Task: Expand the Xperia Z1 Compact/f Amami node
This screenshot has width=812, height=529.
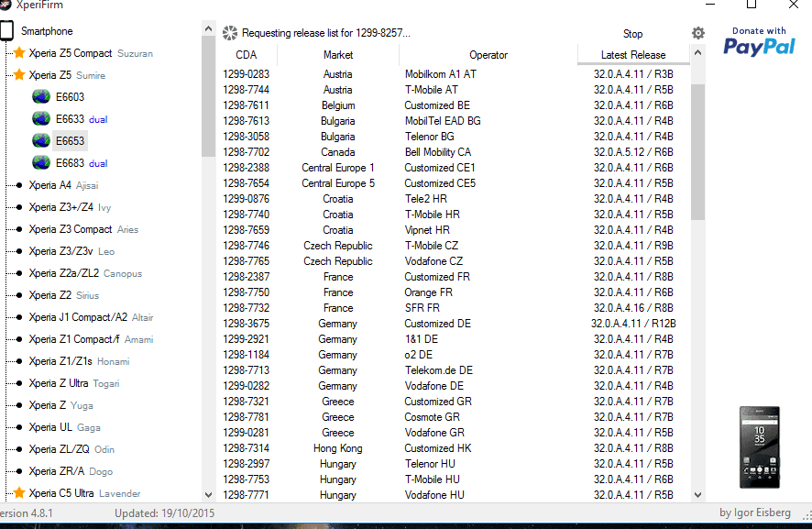Action: (x=19, y=339)
